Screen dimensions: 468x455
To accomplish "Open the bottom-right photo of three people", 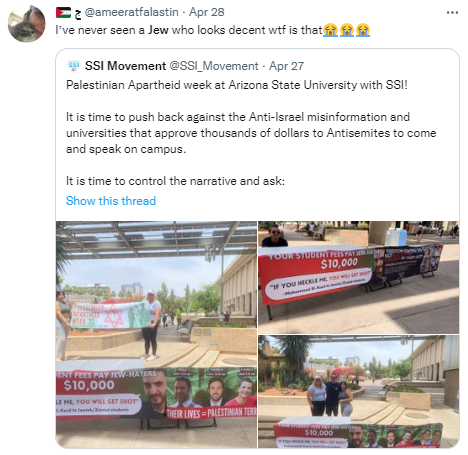I will (359, 392).
